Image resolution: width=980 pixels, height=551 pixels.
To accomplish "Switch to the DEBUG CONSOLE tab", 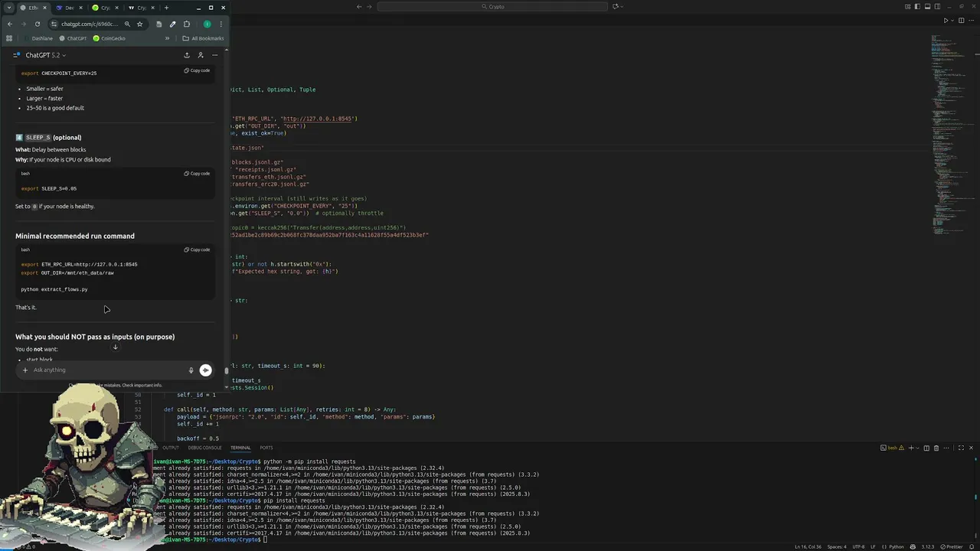I will click(204, 448).
